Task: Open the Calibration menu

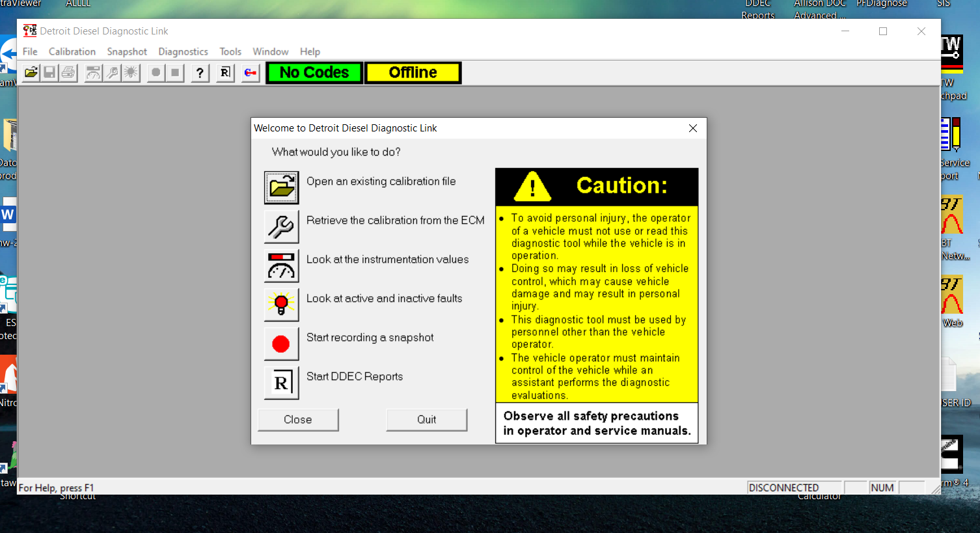Action: point(72,51)
